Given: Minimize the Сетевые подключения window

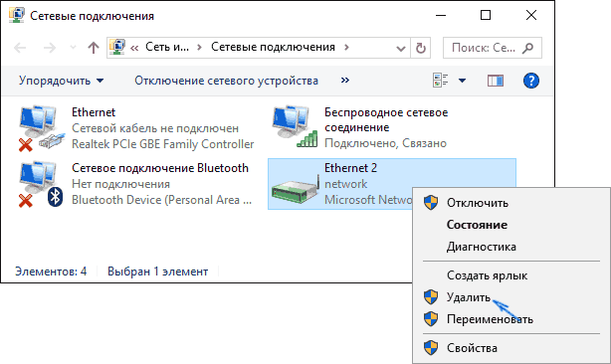Looking at the screenshot, I should click(441, 16).
